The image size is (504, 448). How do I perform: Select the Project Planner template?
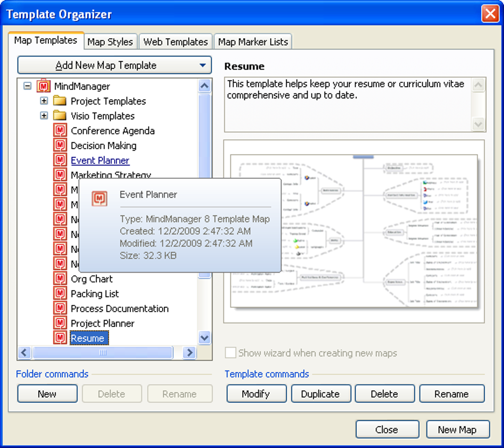coord(103,323)
